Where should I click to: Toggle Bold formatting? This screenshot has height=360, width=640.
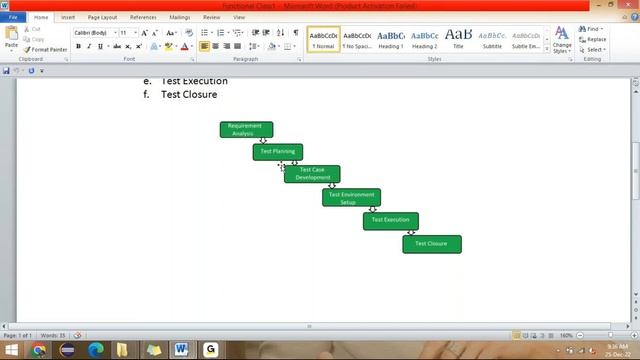(x=78, y=47)
